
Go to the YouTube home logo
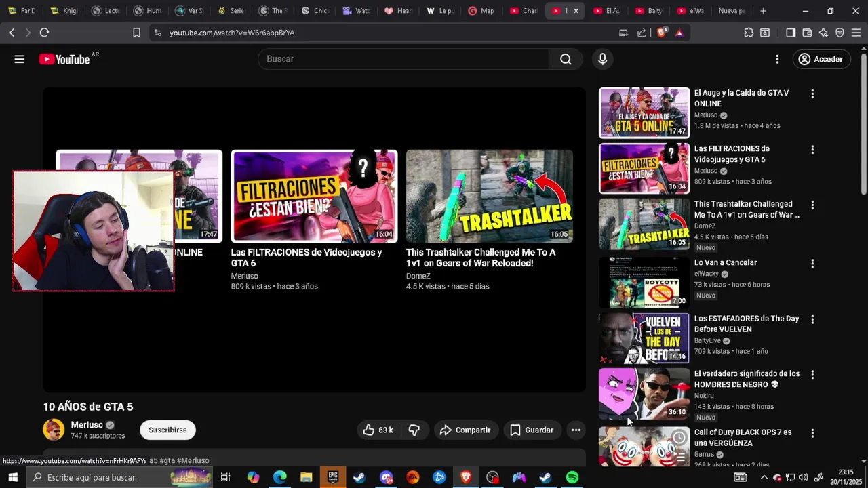64,60
